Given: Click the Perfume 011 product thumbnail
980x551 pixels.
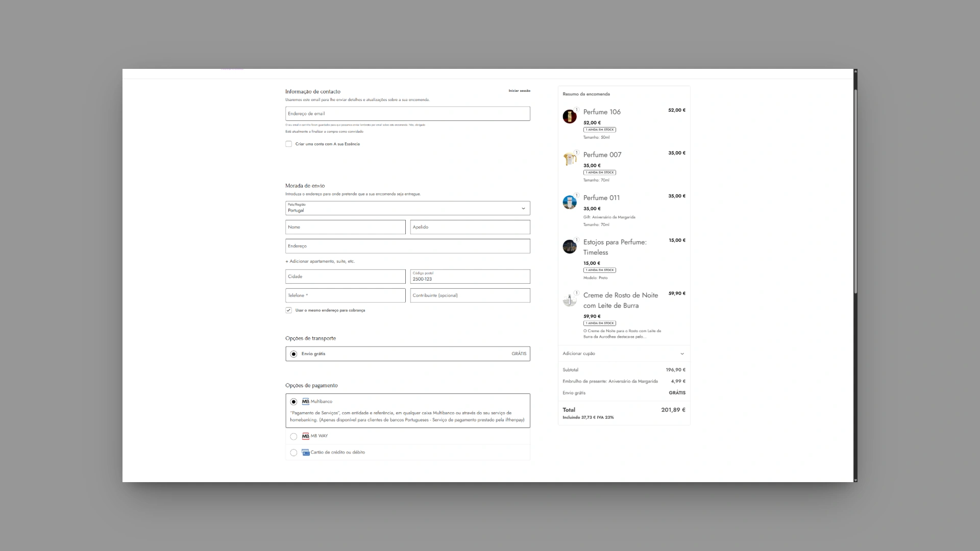Looking at the screenshot, I should [x=569, y=202].
